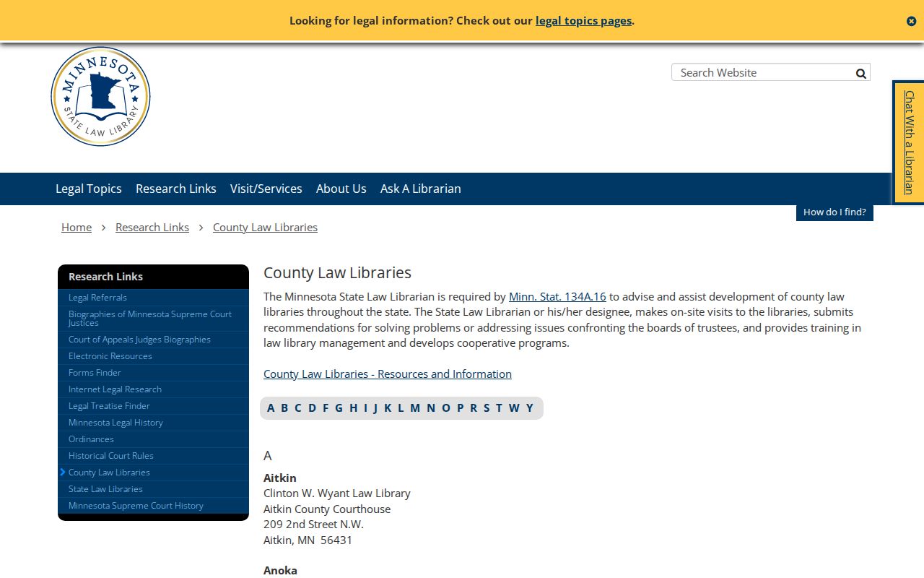Jump to letter B in alphabet index

[x=284, y=407]
